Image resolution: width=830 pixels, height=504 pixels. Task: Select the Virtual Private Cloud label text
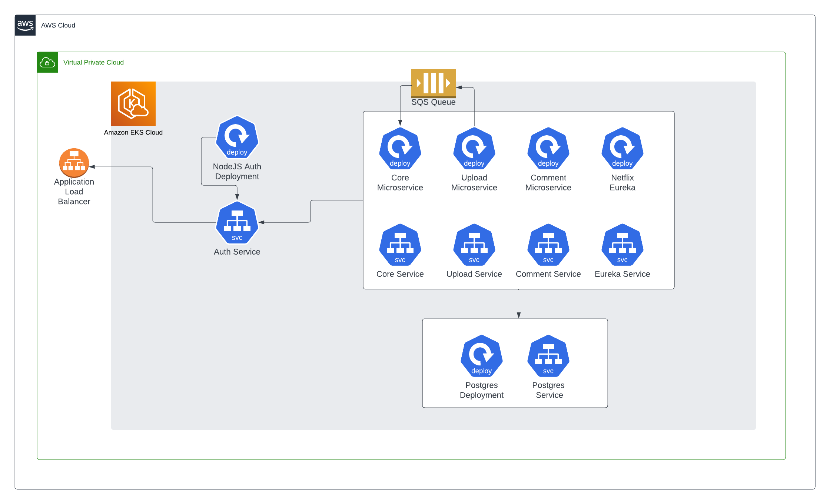point(94,62)
